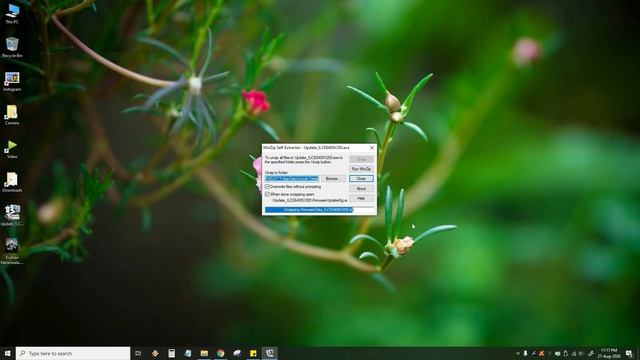This screenshot has height=360, width=640.
Task: Click the Unzip to folder path field
Action: click(291, 179)
